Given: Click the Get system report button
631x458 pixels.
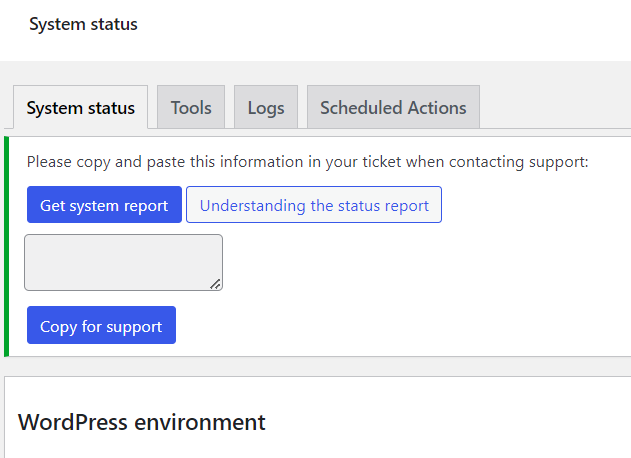Looking at the screenshot, I should [104, 204].
